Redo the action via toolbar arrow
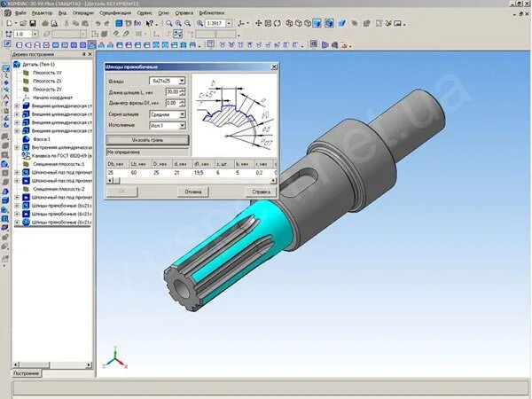The image size is (532, 399). pos(107,23)
